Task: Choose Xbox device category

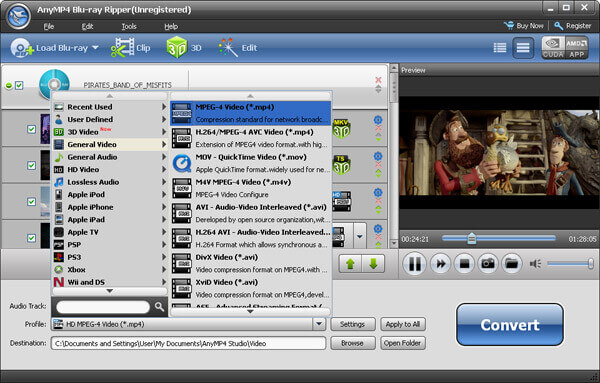Action: pyautogui.click(x=110, y=270)
